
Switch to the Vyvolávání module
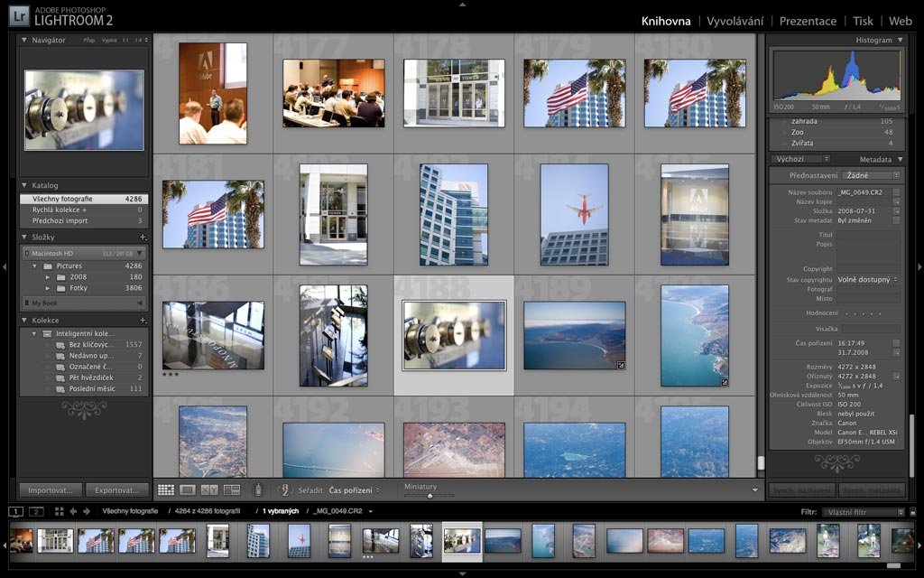tap(735, 21)
